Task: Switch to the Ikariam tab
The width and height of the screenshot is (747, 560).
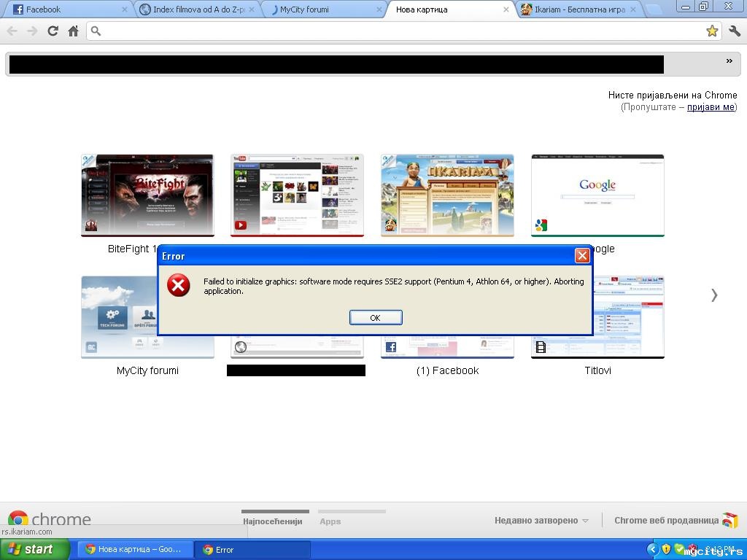Action: tap(578, 9)
